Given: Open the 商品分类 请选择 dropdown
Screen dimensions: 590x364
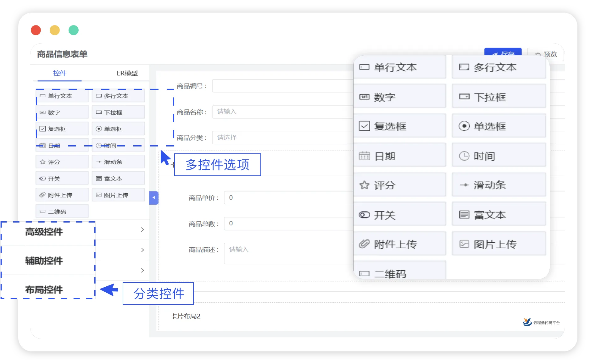Looking at the screenshot, I should pos(282,138).
